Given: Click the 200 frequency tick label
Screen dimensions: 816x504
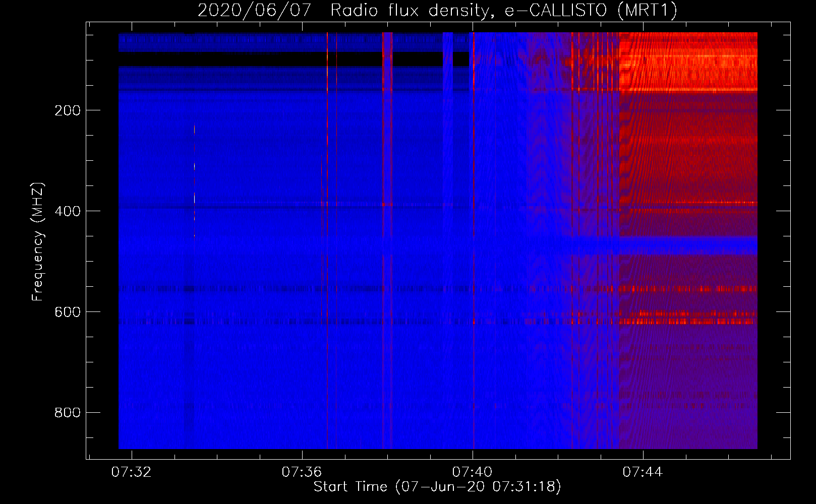Looking at the screenshot, I should tap(68, 110).
